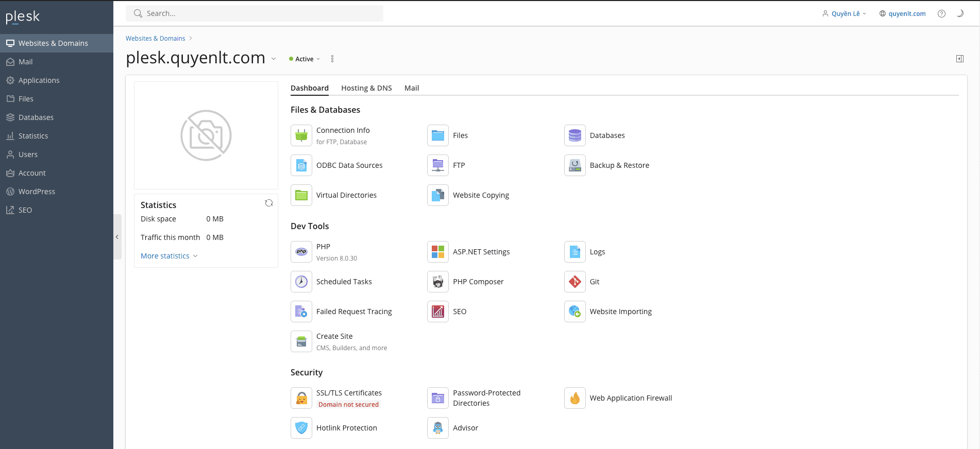The height and width of the screenshot is (449, 980).
Task: Switch to the Hosting & DNS tab
Action: [x=366, y=88]
